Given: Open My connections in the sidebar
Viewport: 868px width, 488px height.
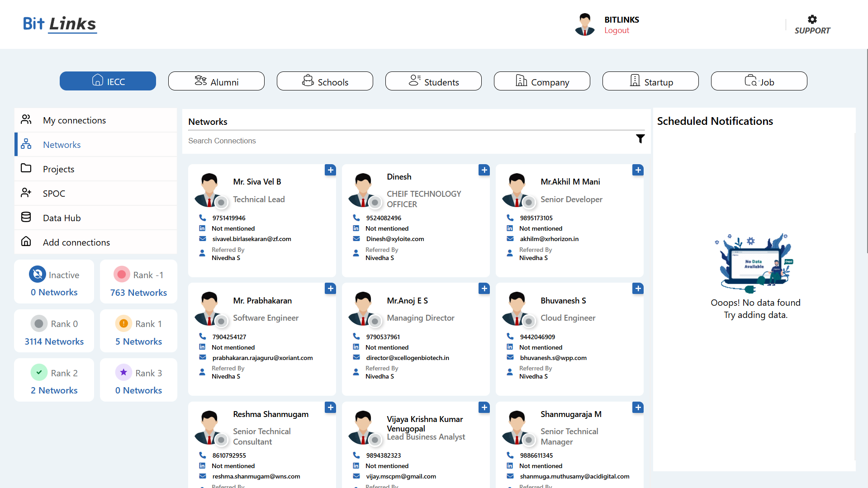Looking at the screenshot, I should pos(74,120).
